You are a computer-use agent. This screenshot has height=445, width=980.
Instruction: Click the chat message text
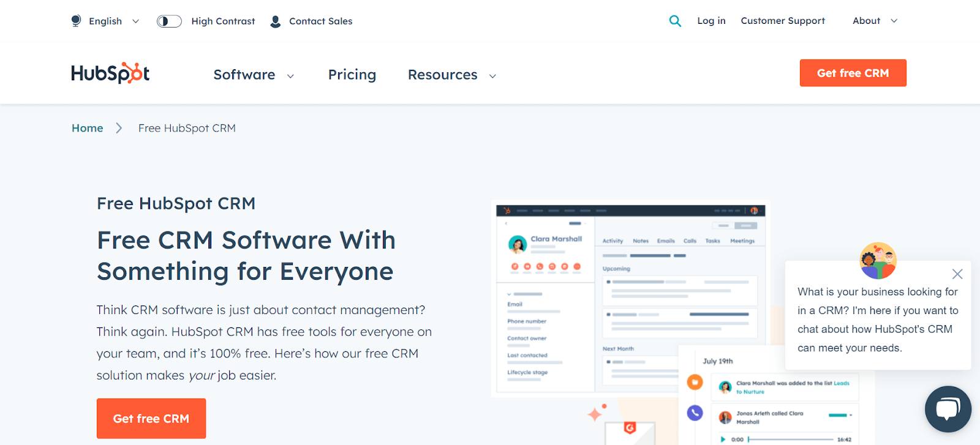[x=877, y=320]
